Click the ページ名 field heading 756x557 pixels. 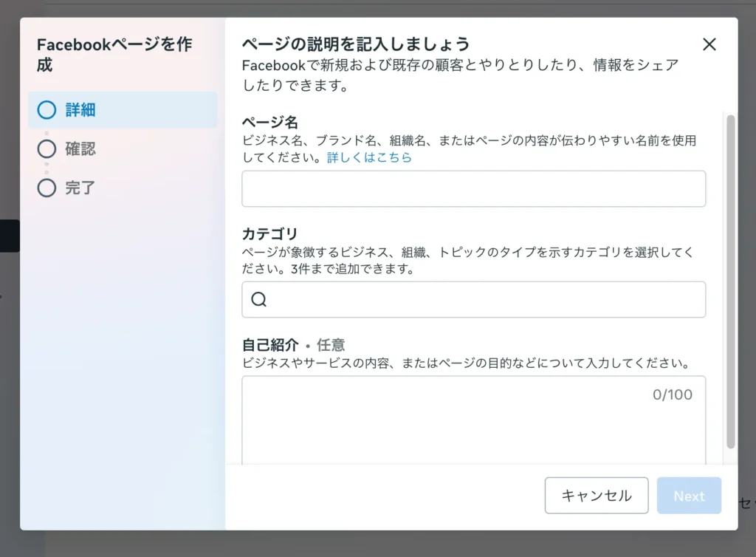point(270,122)
